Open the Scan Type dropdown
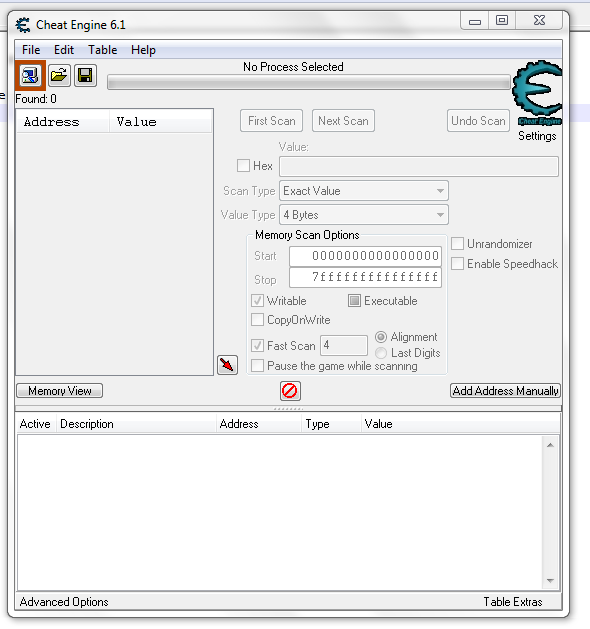The height and width of the screenshot is (629, 590). pos(364,191)
